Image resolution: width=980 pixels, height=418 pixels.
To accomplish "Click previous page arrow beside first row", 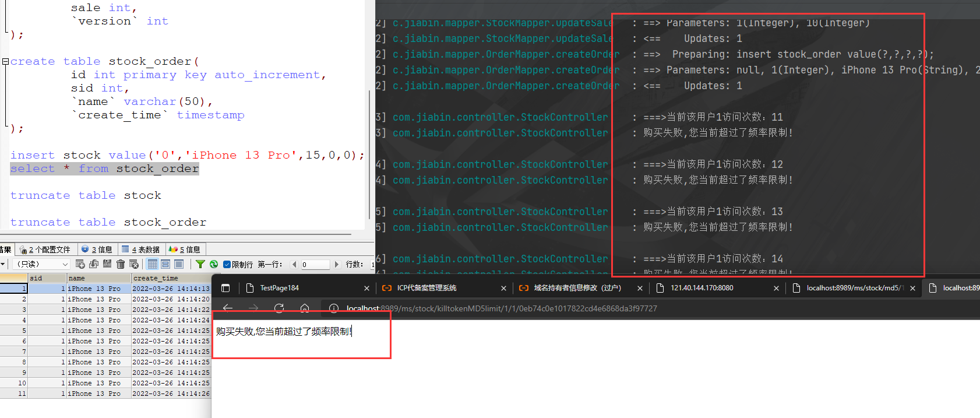I will pyautogui.click(x=294, y=264).
